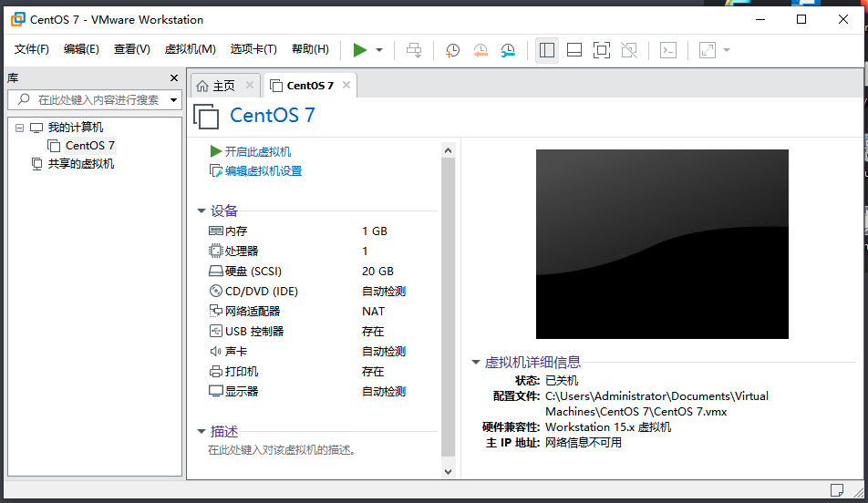868x503 pixels.
Task: Click the virtual machine screen preview thumbnail
Action: [662, 244]
